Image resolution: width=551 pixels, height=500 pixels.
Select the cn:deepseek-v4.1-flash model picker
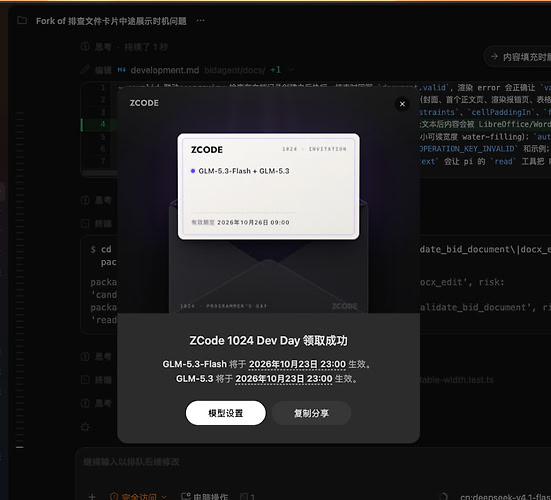click(505, 496)
